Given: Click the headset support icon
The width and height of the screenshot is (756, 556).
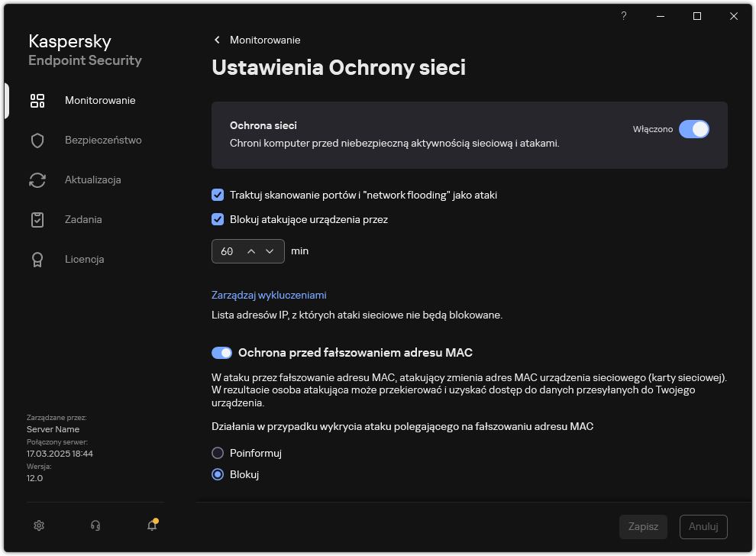Looking at the screenshot, I should pos(95,525).
